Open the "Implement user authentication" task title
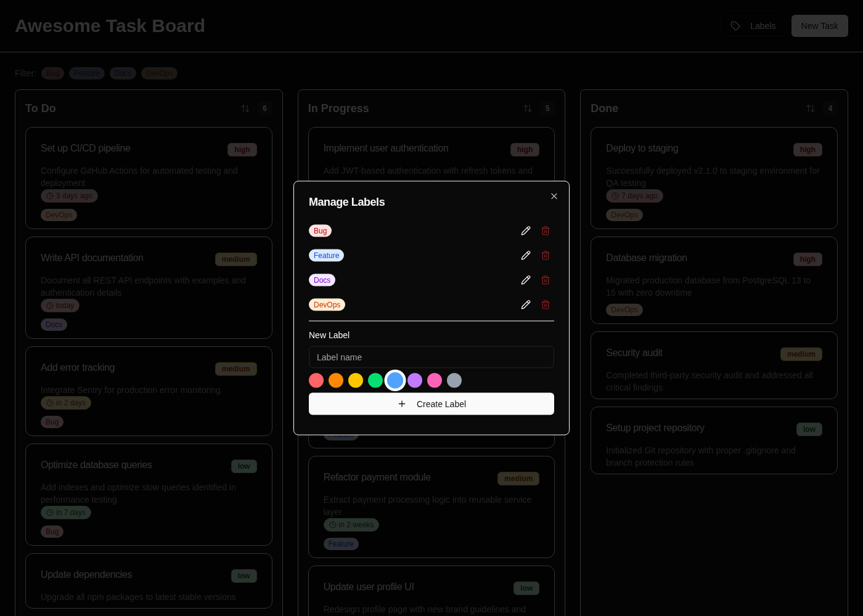 386,148
